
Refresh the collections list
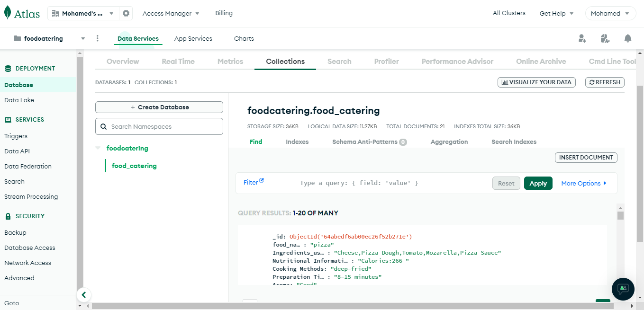pyautogui.click(x=605, y=82)
